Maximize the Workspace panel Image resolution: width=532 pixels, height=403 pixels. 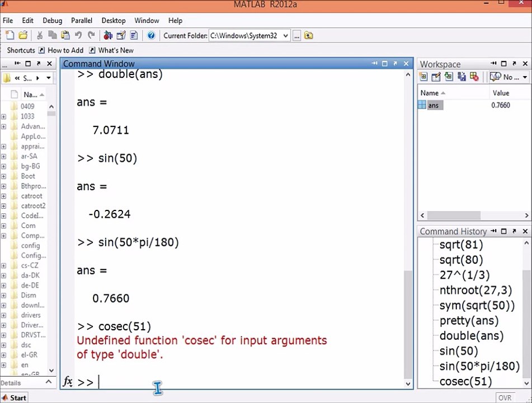[x=504, y=63]
